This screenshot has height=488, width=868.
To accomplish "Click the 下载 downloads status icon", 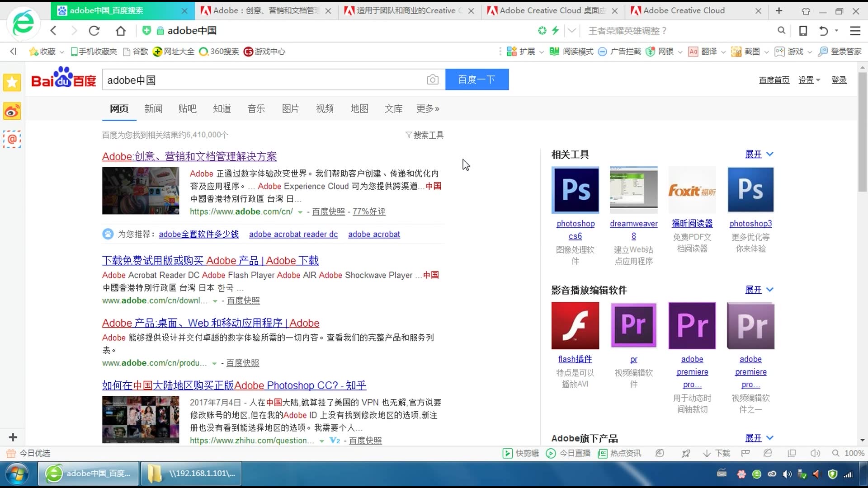I will click(717, 453).
